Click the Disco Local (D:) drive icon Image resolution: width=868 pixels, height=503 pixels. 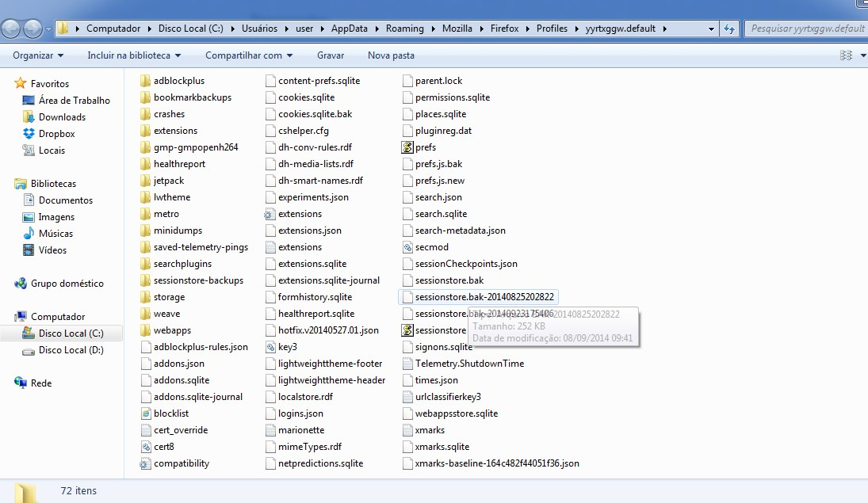[x=29, y=351]
